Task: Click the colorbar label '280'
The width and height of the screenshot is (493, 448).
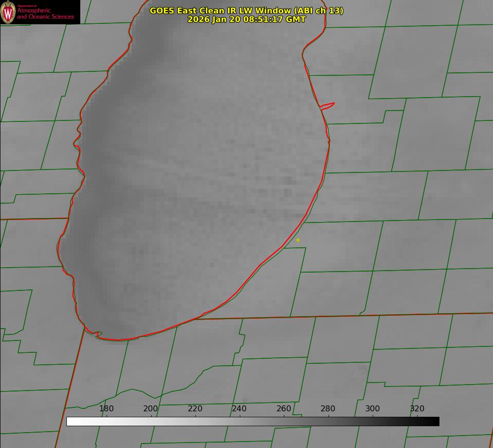Action: coord(328,409)
